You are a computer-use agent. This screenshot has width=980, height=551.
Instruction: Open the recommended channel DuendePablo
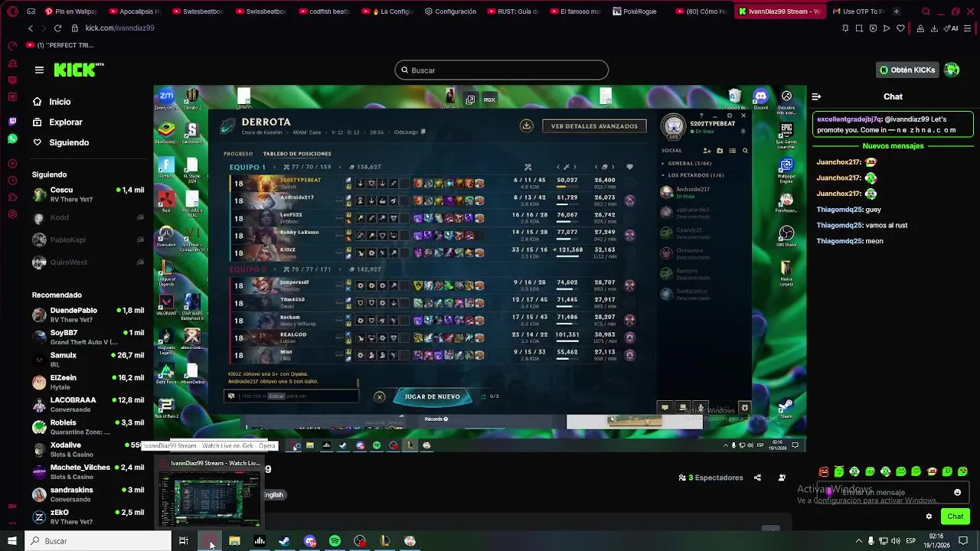tap(88, 315)
